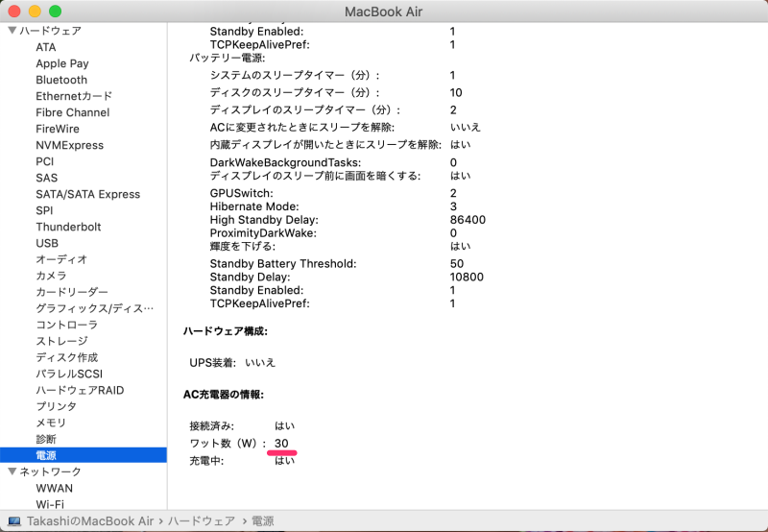Click the ハードウェア category label
Viewport: 768px width, 532px height.
pyautogui.click(x=51, y=31)
